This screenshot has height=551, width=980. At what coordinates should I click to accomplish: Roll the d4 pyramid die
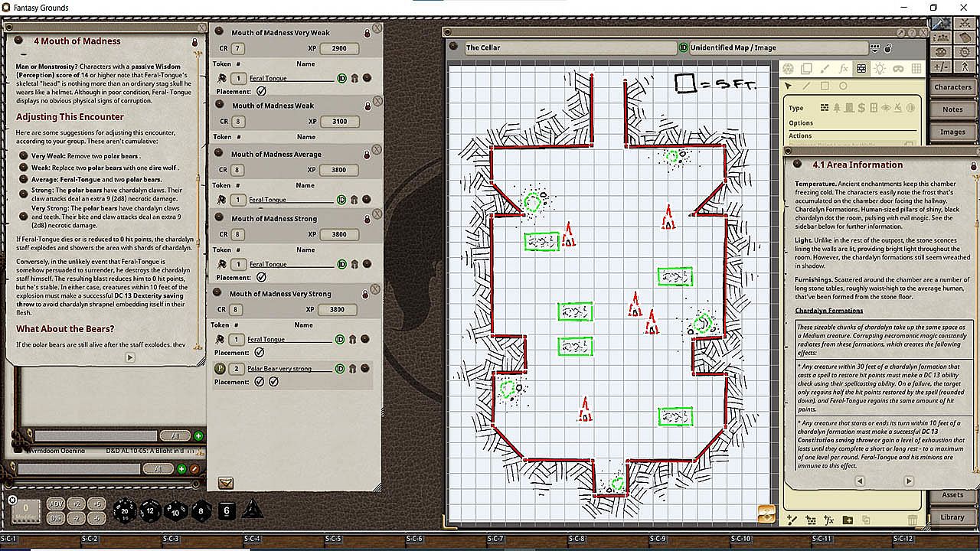pyautogui.click(x=253, y=510)
